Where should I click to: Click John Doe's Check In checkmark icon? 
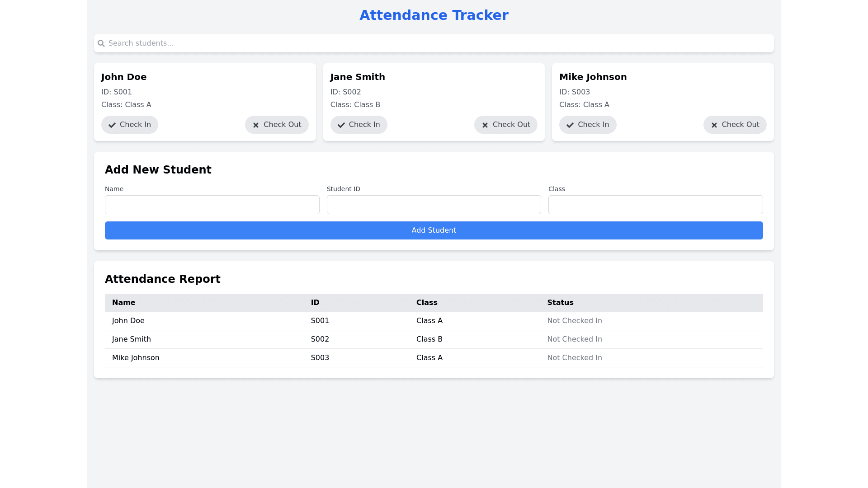click(112, 125)
